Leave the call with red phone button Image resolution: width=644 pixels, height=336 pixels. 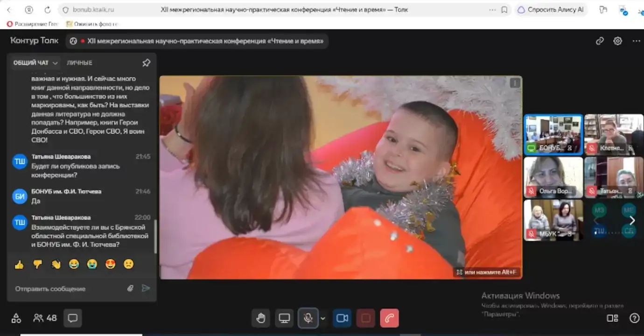(x=390, y=318)
